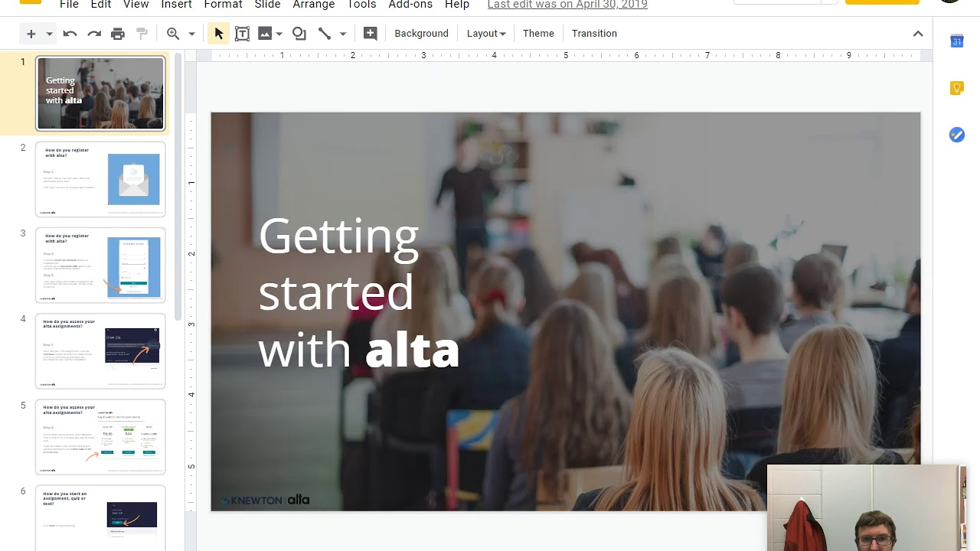Open the File menu
This screenshot has width=980, height=551.
tap(69, 5)
